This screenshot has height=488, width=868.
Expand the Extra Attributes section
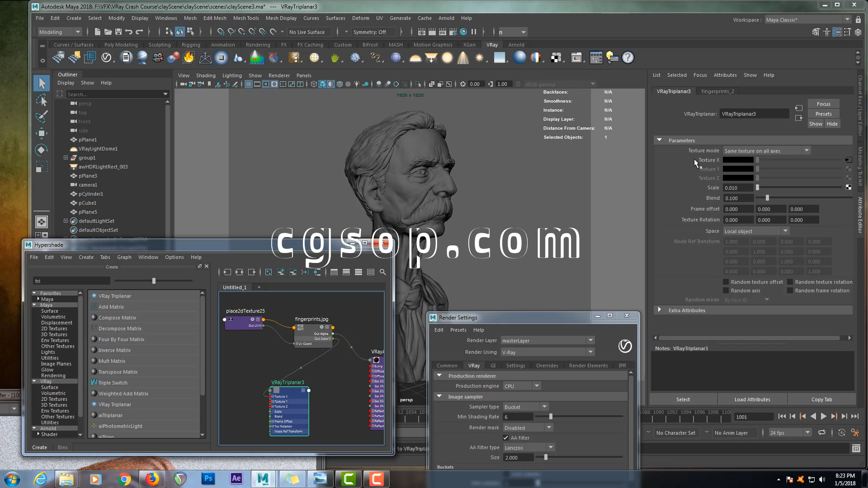[x=660, y=310]
